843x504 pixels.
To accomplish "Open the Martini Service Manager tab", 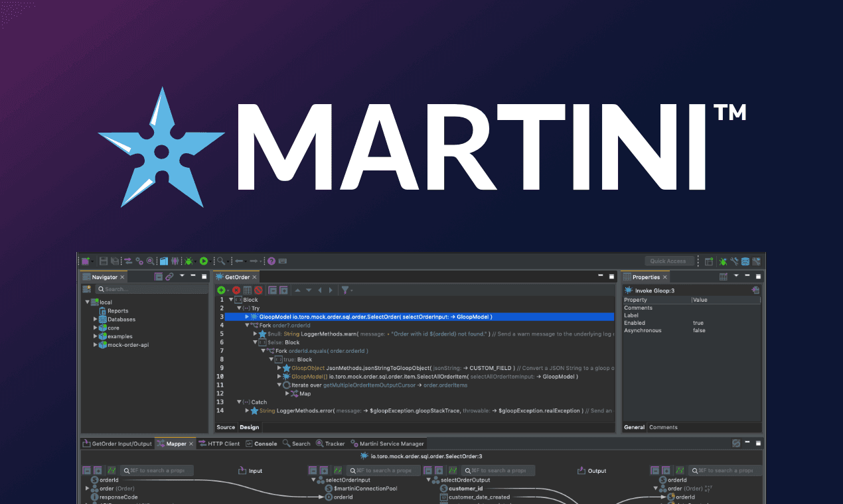I will click(x=388, y=444).
